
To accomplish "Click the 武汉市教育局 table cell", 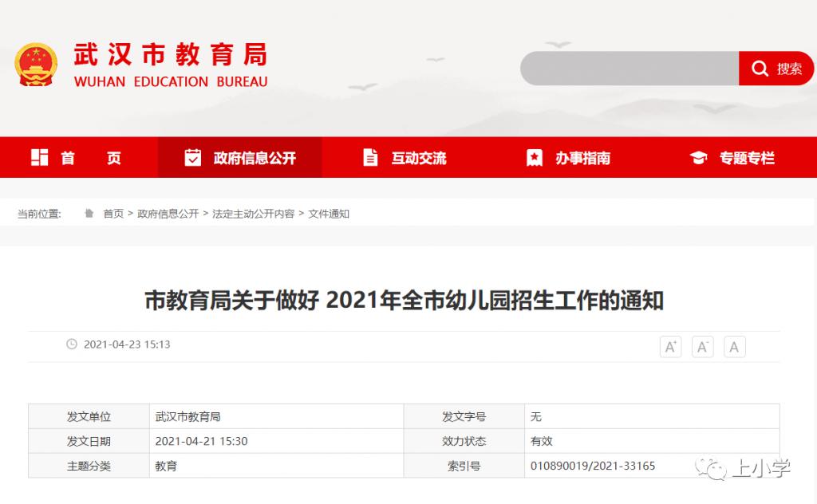I will 277,416.
